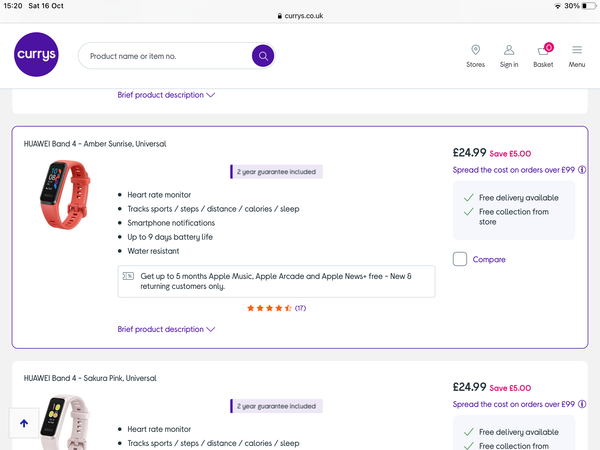Viewport: 600px width, 450px height.
Task: Info icon beside Sakura Pink spread the cost
Action: coord(582,404)
